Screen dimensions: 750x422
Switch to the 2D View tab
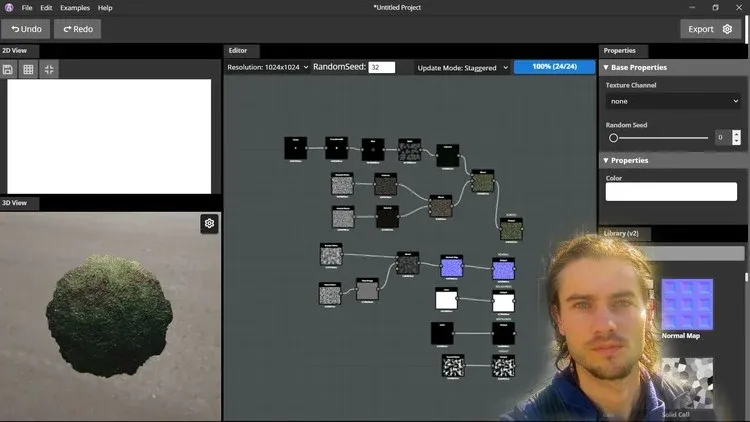(15, 51)
